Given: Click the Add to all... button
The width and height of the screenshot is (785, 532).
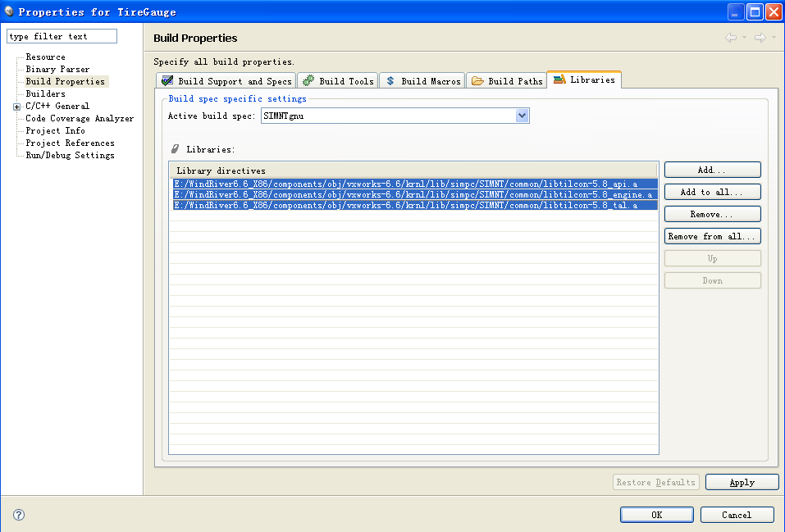Looking at the screenshot, I should pyautogui.click(x=713, y=192).
